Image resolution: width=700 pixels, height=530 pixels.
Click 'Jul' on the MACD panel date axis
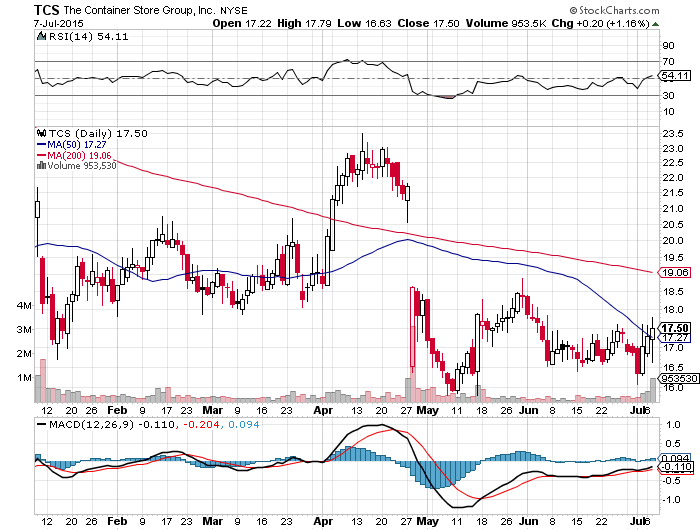point(639,521)
